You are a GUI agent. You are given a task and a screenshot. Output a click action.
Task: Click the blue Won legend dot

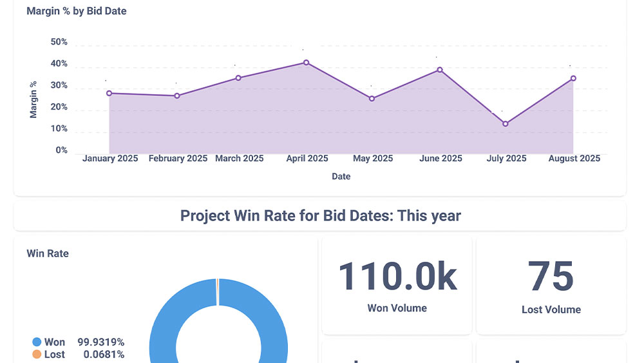click(37, 342)
